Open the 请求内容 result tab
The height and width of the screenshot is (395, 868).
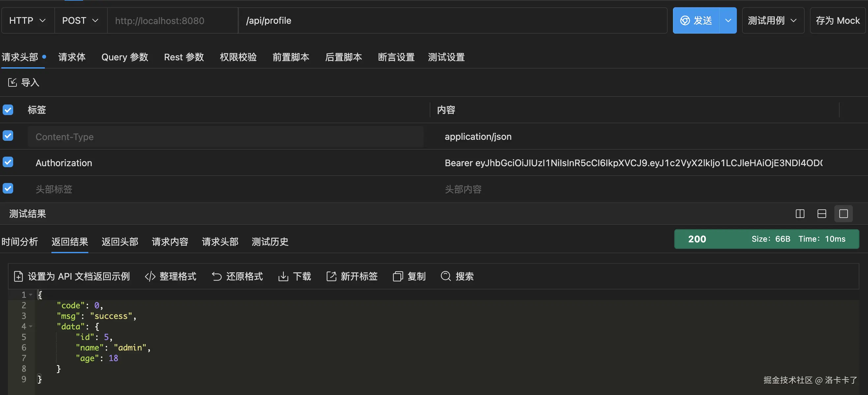click(x=170, y=242)
